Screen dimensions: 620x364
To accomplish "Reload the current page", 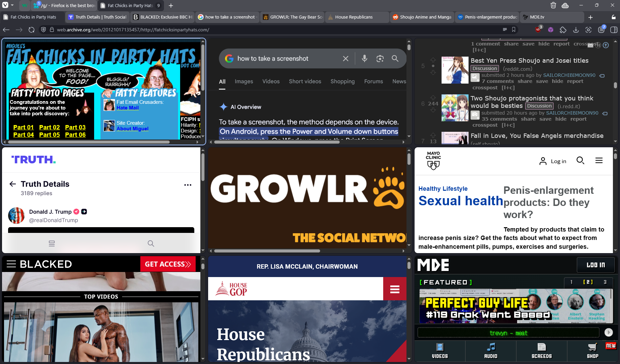I will point(31,30).
